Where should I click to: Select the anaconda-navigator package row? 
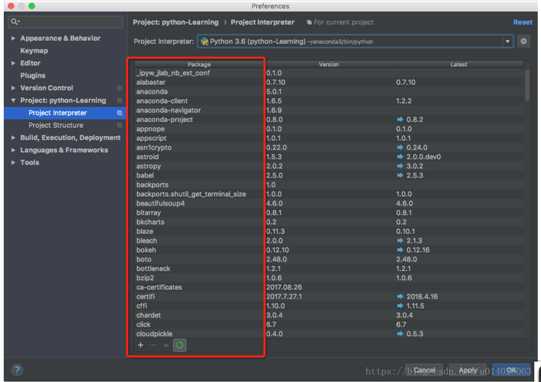329,110
